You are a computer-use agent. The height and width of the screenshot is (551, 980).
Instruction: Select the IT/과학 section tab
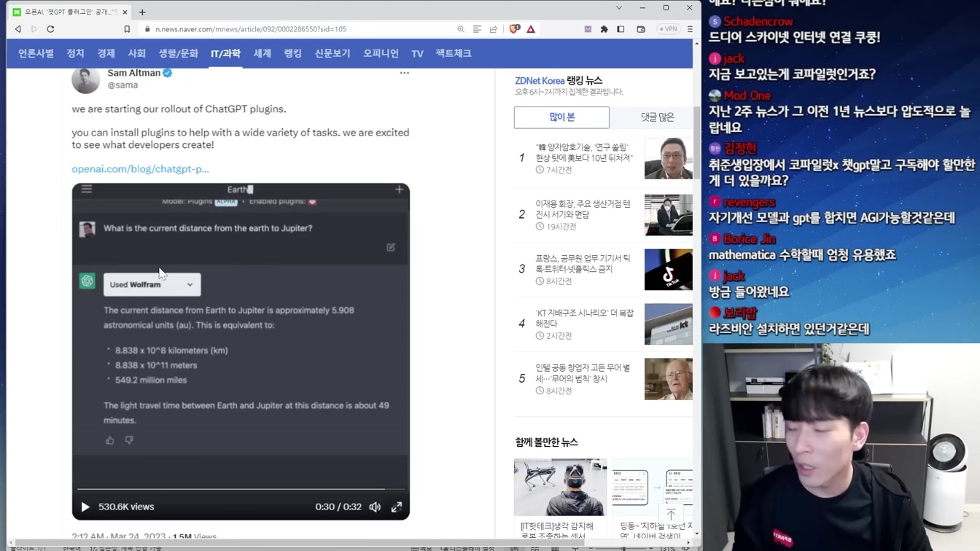click(225, 53)
